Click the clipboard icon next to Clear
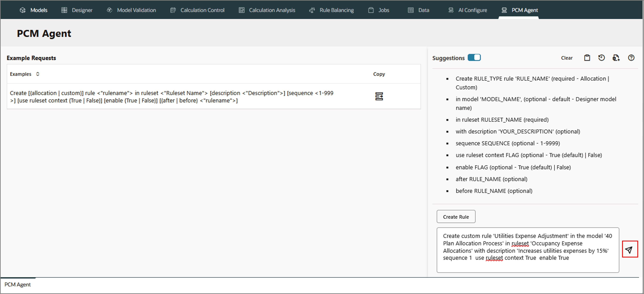 587,58
